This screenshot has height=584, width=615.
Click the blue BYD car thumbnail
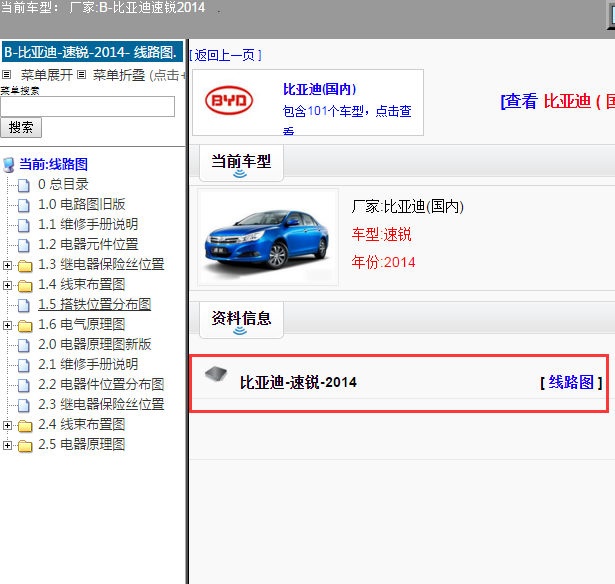[x=267, y=237]
